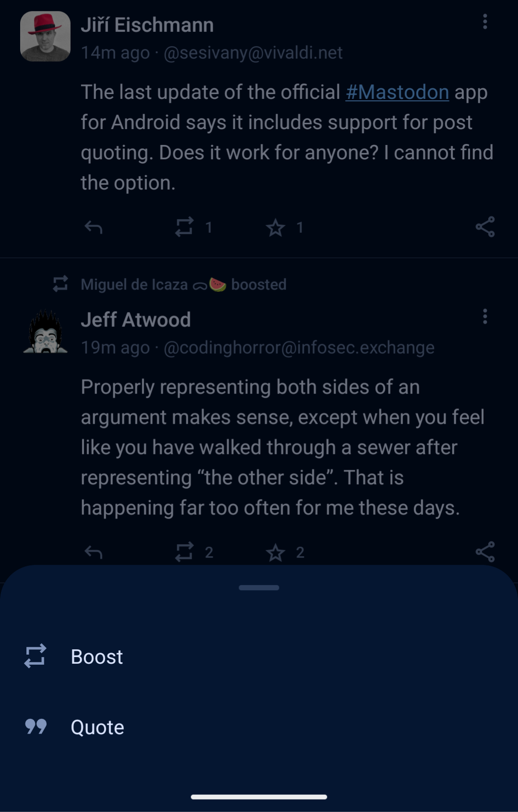The height and width of the screenshot is (812, 518).
Task: Favorite Jiří Eischmann's post with star
Action: tap(276, 227)
